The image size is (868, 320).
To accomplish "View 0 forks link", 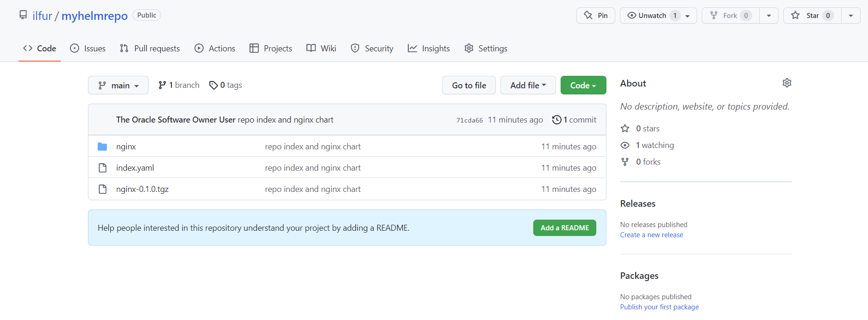I will (641, 162).
